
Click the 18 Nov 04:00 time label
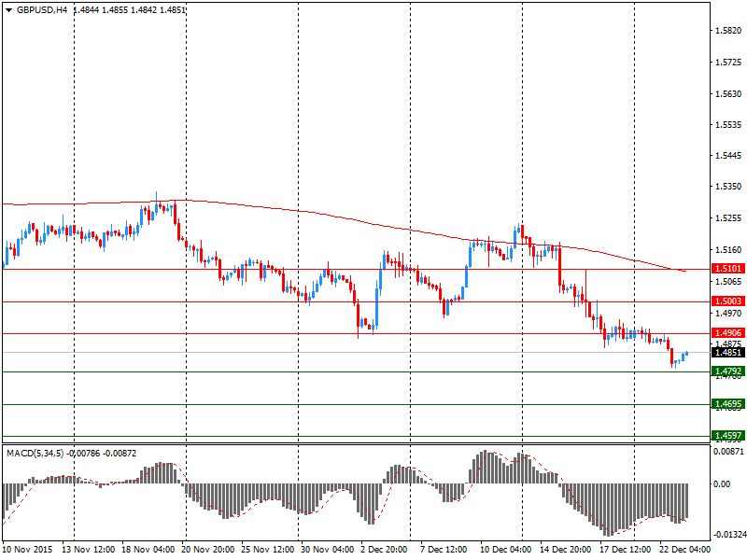click(148, 549)
